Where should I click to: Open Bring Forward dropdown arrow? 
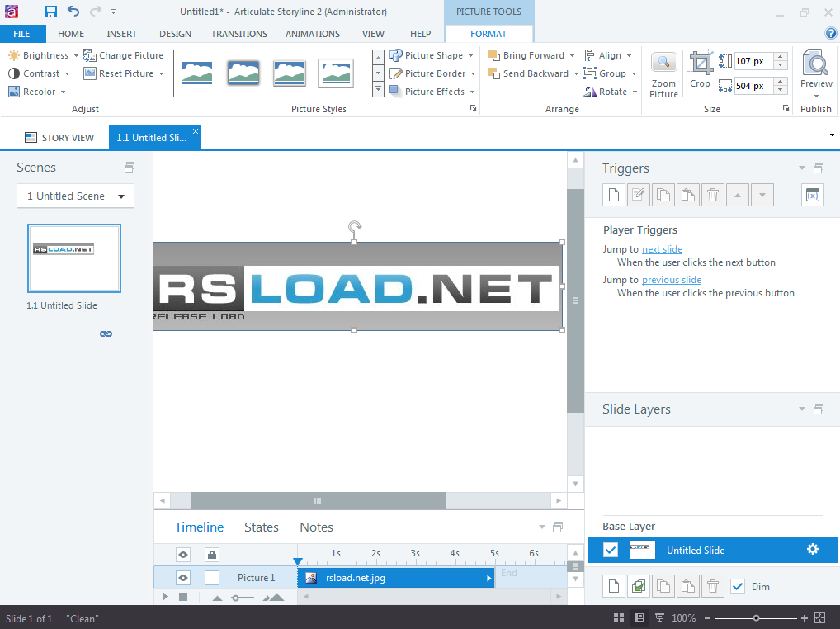[x=572, y=55]
